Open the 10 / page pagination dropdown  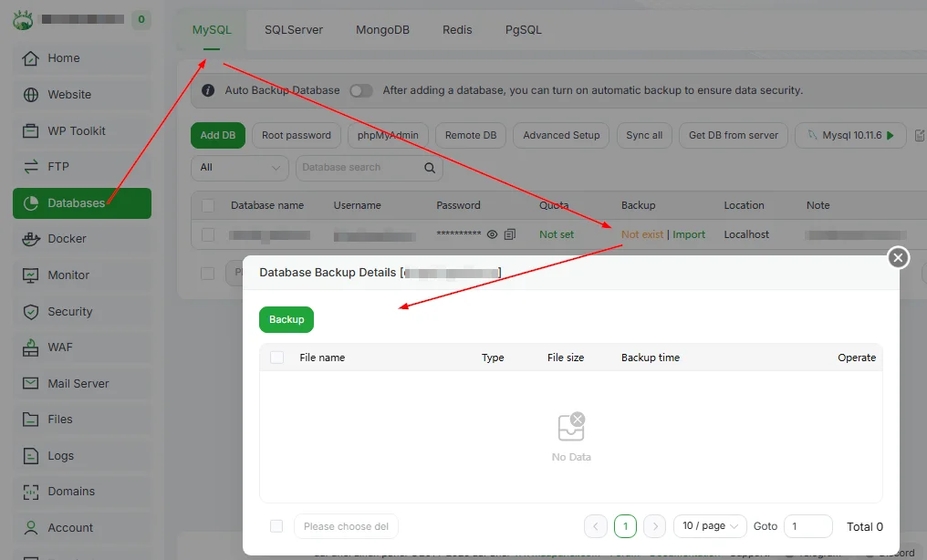click(710, 526)
